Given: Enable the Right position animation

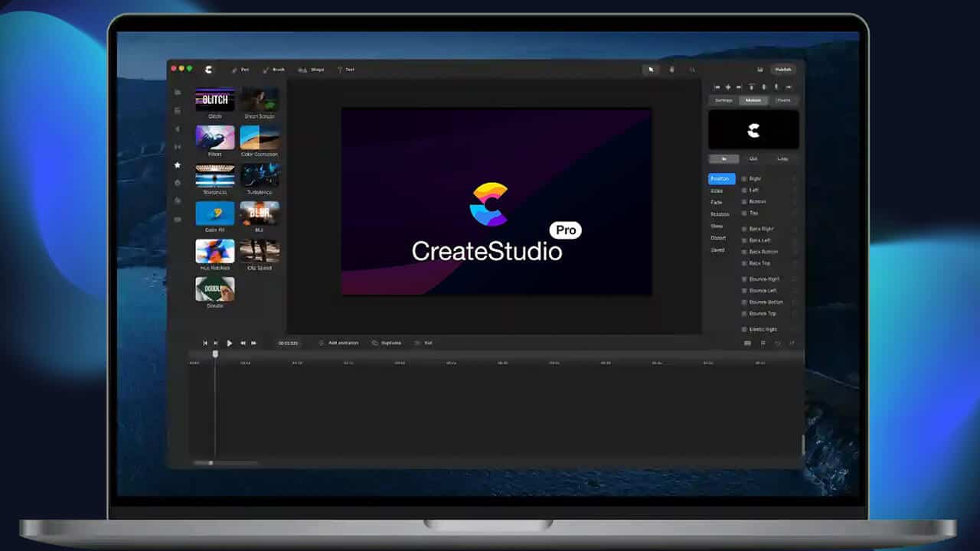Looking at the screenshot, I should (x=743, y=179).
